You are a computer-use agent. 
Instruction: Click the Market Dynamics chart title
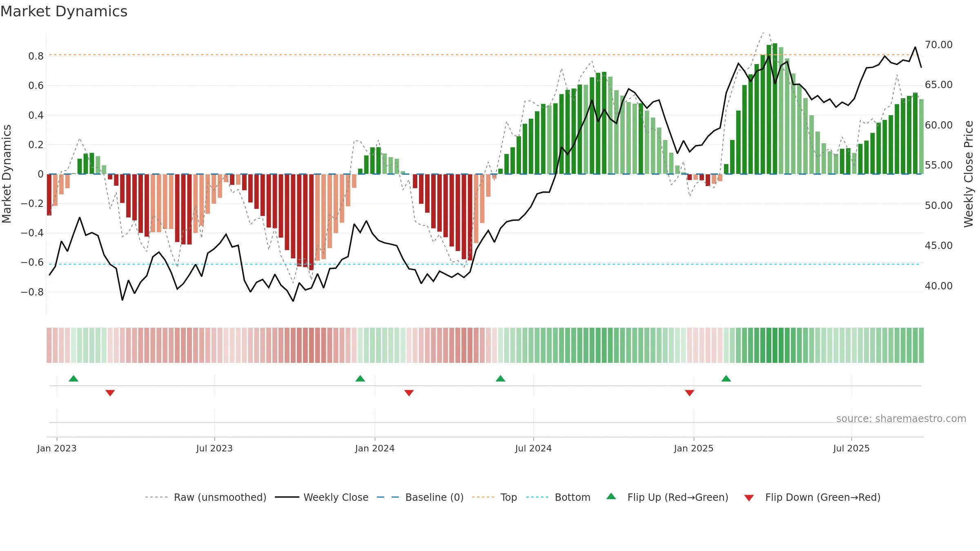[x=64, y=11]
